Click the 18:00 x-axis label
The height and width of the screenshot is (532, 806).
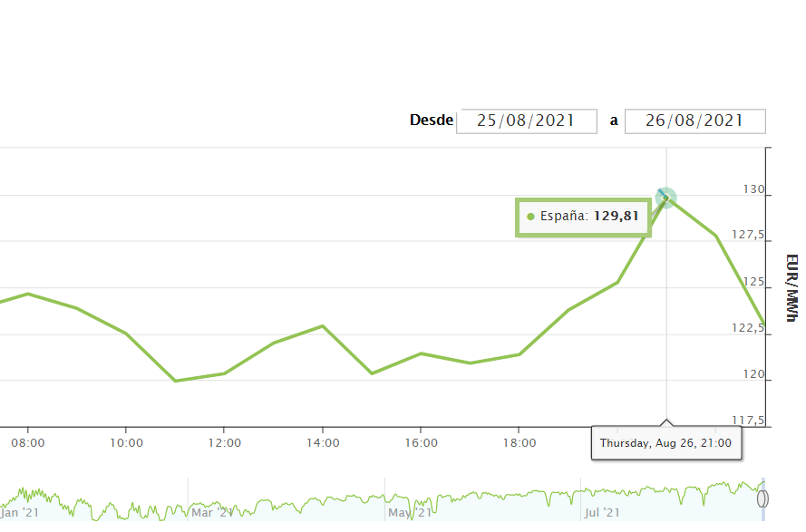[x=520, y=443]
